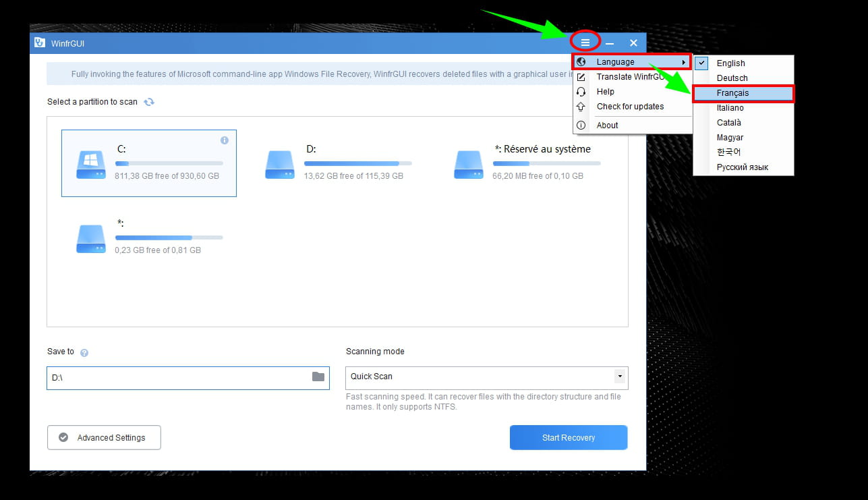
Task: Click the Réservé au système usage bar
Action: 547,163
